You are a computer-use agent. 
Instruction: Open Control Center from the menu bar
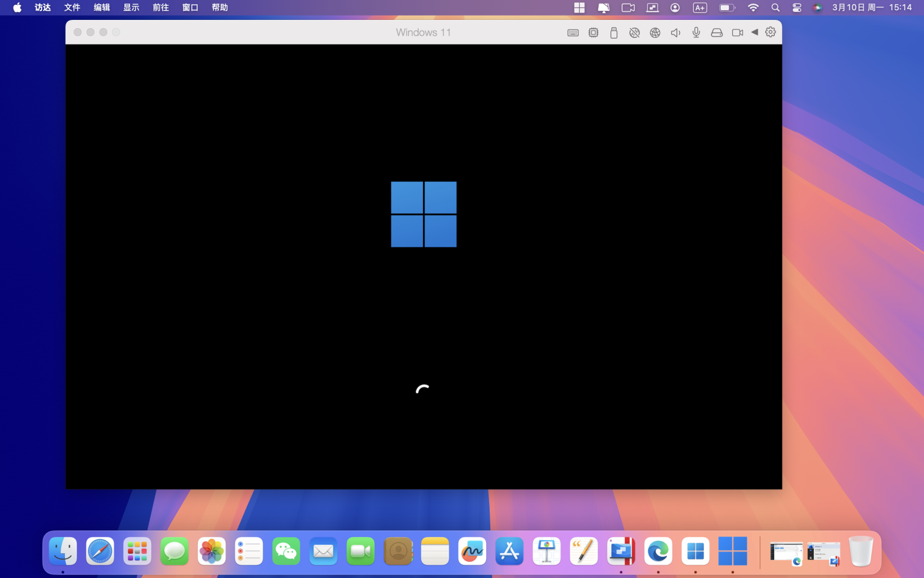[x=796, y=7]
